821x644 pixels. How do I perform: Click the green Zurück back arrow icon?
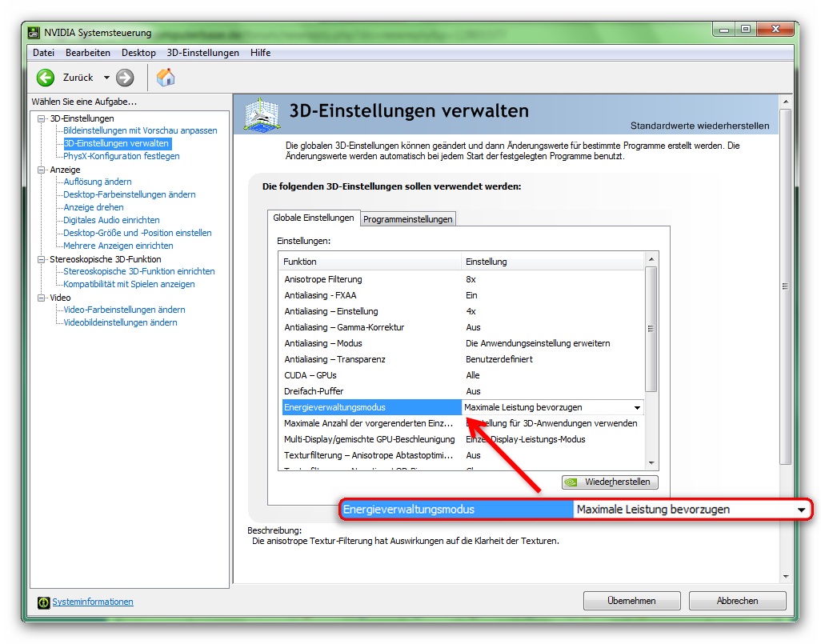click(46, 78)
